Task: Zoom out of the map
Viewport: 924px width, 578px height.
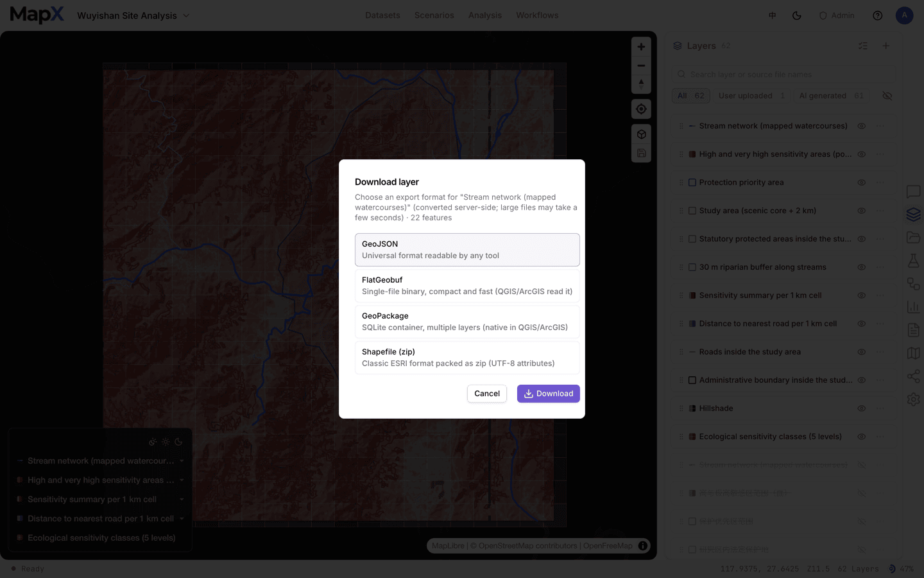Action: 641,66
